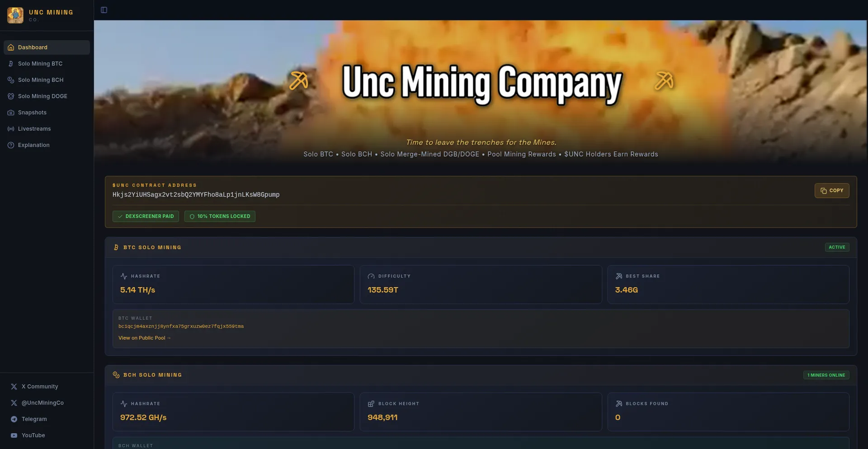Screen dimensions: 868x449
Task: Click the pickaxe icon right of banner title
Action: click(664, 81)
